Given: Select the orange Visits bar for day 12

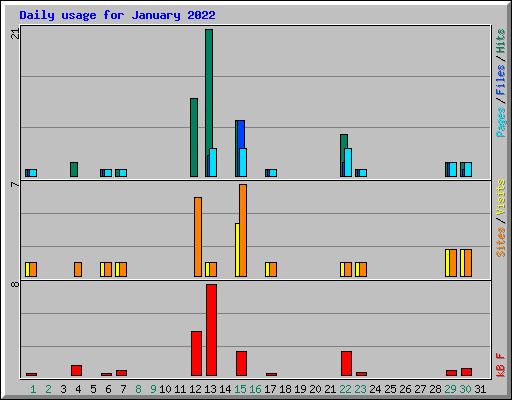Looking at the screenshot, I should pyautogui.click(x=198, y=237).
